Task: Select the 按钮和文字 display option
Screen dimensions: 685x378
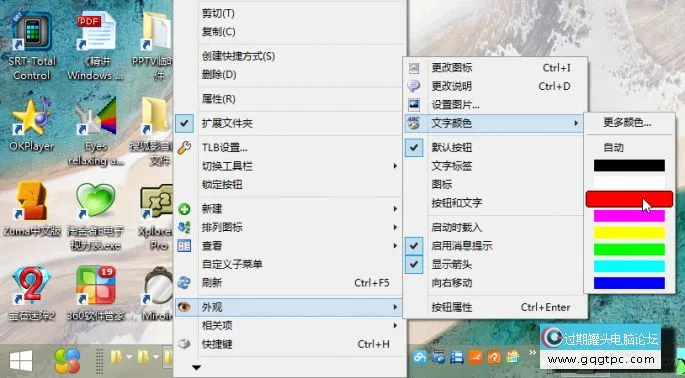Action: pyautogui.click(x=495, y=203)
